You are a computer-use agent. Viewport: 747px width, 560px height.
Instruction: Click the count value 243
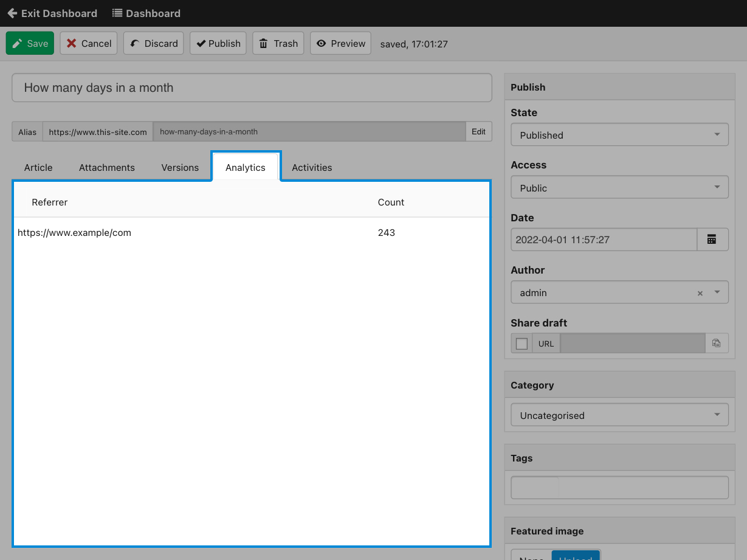coord(387,233)
